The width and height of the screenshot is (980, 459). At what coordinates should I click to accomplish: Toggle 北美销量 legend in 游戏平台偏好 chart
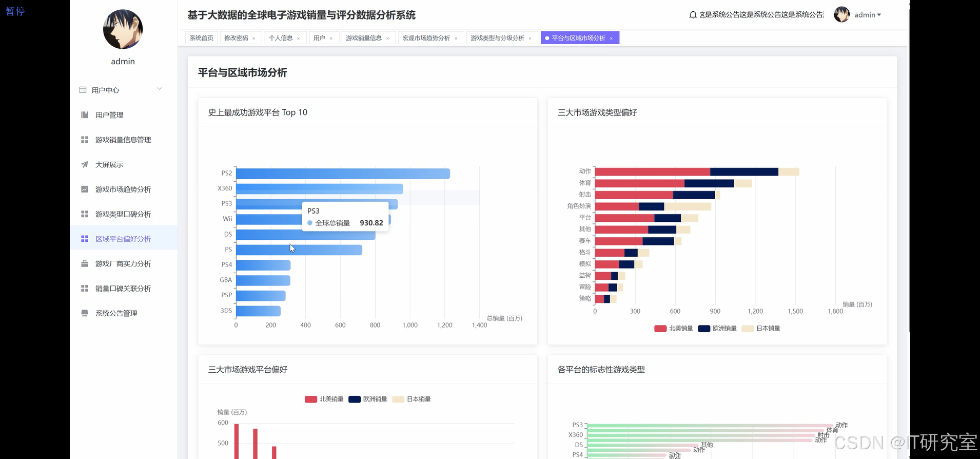324,399
